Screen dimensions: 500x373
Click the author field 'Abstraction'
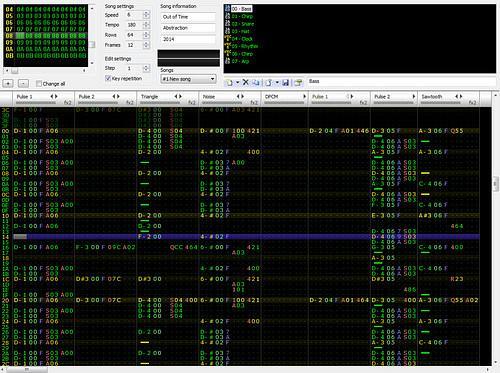point(188,28)
